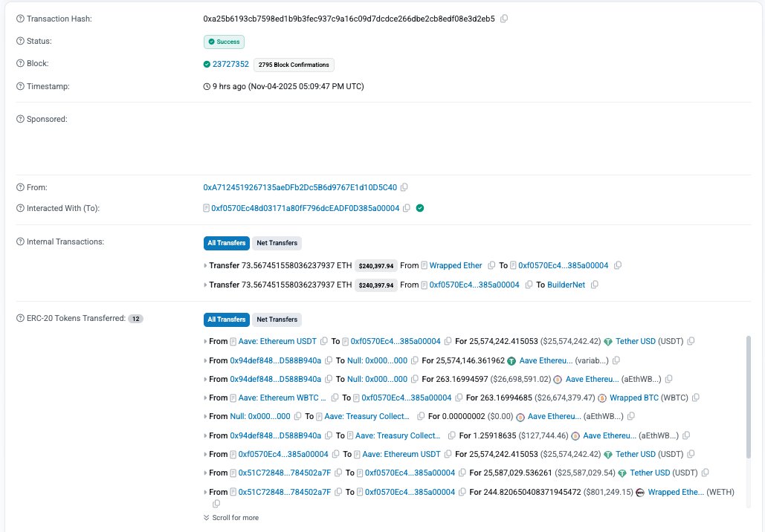Copy the Interacted With contract address

pos(407,208)
